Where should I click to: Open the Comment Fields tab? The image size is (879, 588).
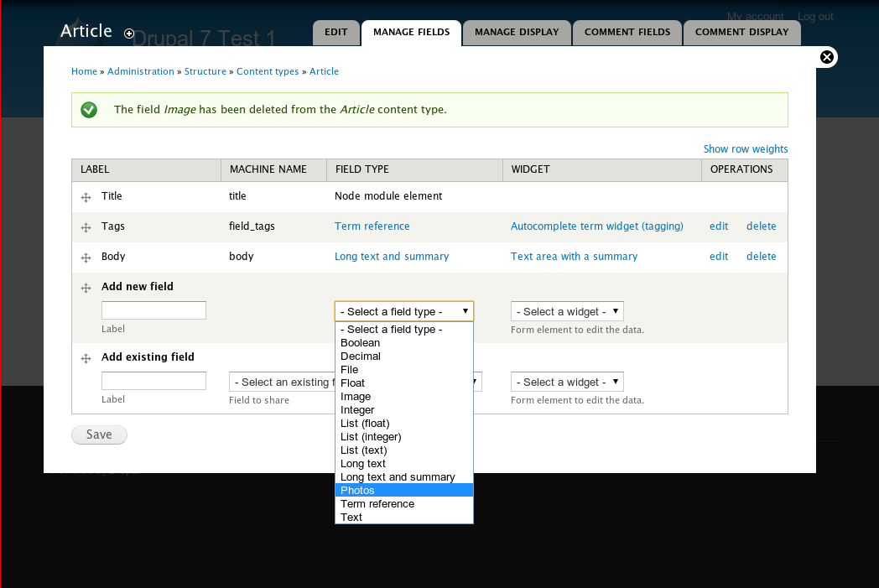(627, 33)
